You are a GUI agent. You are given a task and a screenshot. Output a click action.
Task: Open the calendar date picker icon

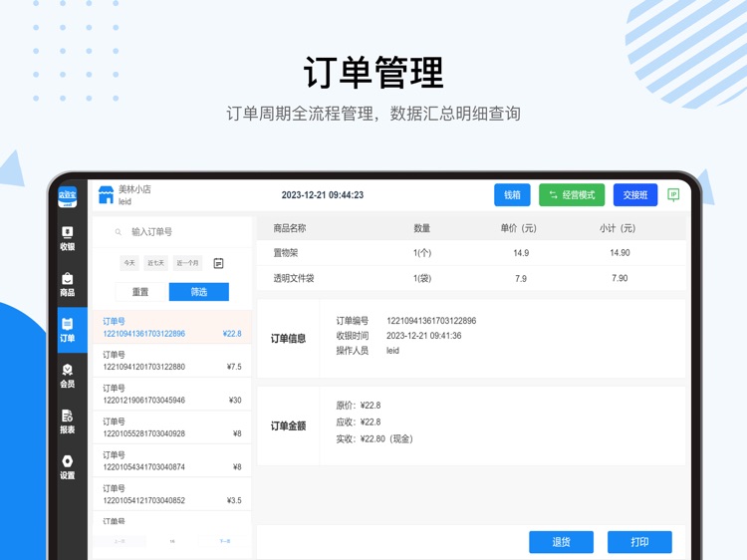tap(218, 263)
